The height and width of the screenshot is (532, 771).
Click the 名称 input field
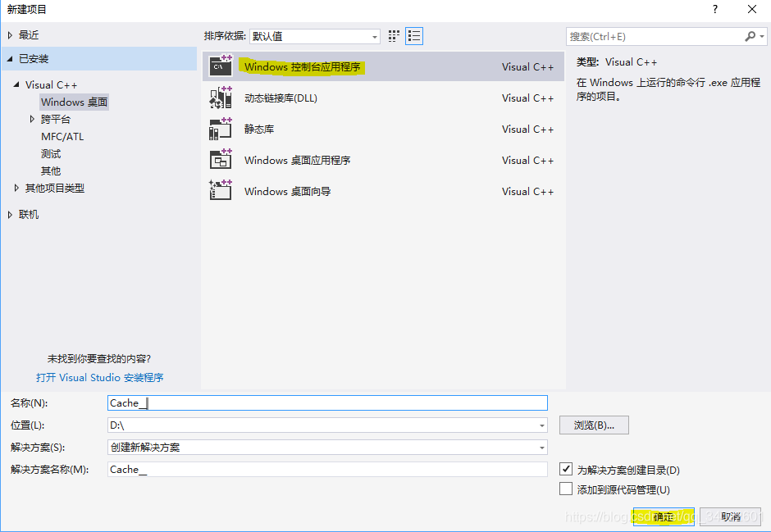[327, 402]
